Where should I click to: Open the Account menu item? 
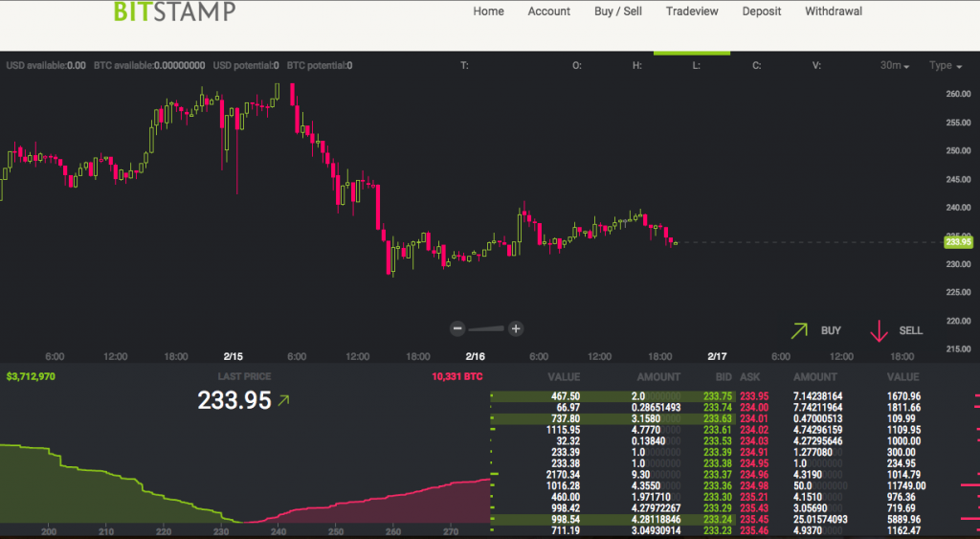(x=548, y=11)
